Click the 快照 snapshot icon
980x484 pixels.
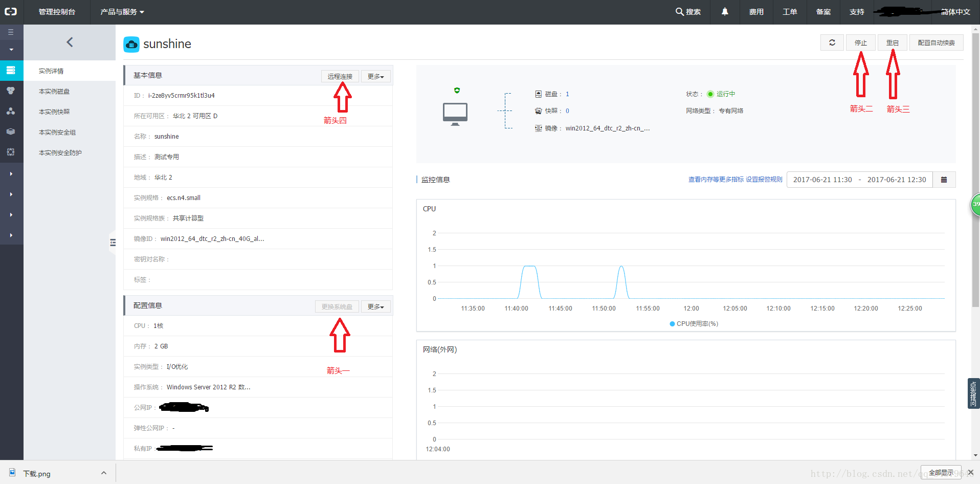pos(538,111)
